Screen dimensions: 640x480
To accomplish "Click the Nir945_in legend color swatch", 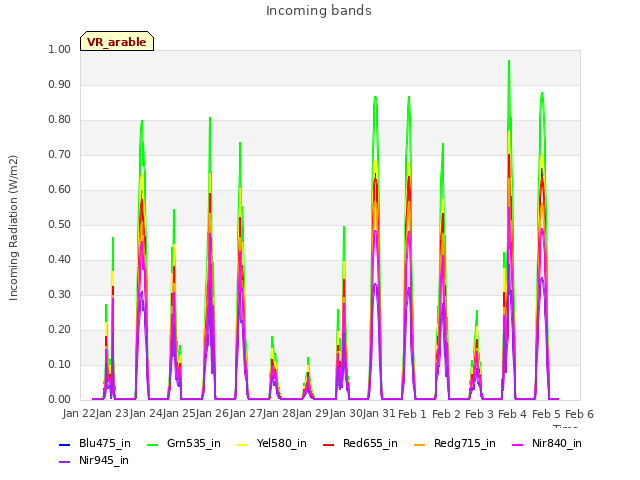I will (64, 462).
